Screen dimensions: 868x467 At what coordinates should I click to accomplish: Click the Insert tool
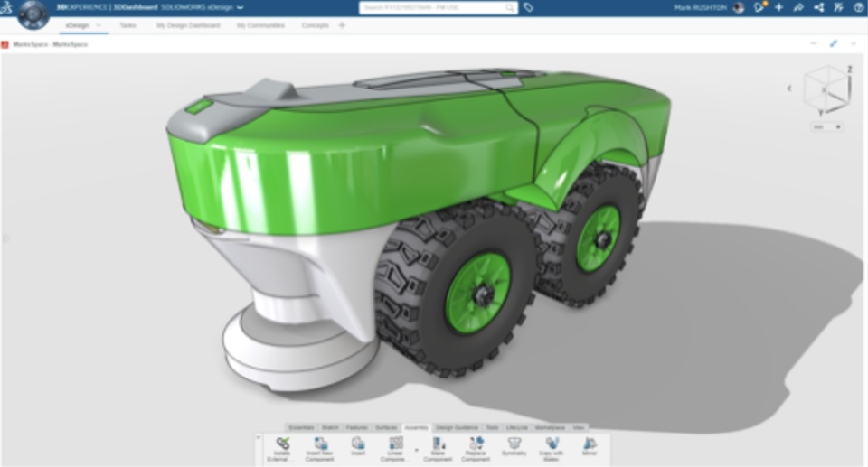click(358, 446)
